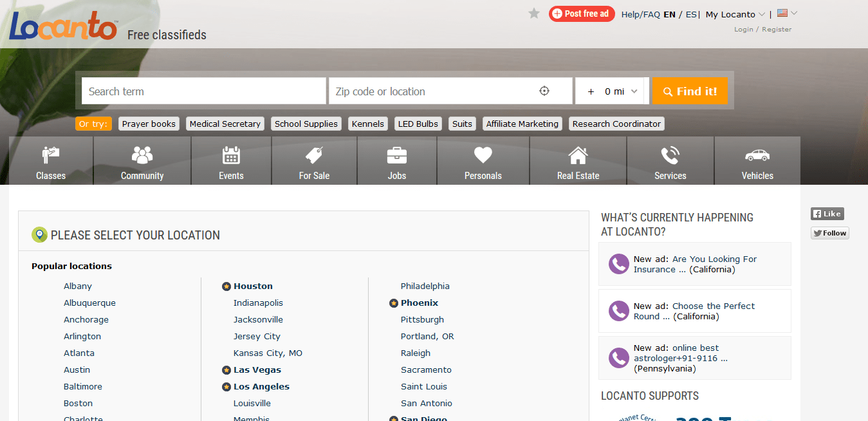This screenshot has height=421, width=868.
Task: Click the star icon next to Houston
Action: (x=226, y=286)
